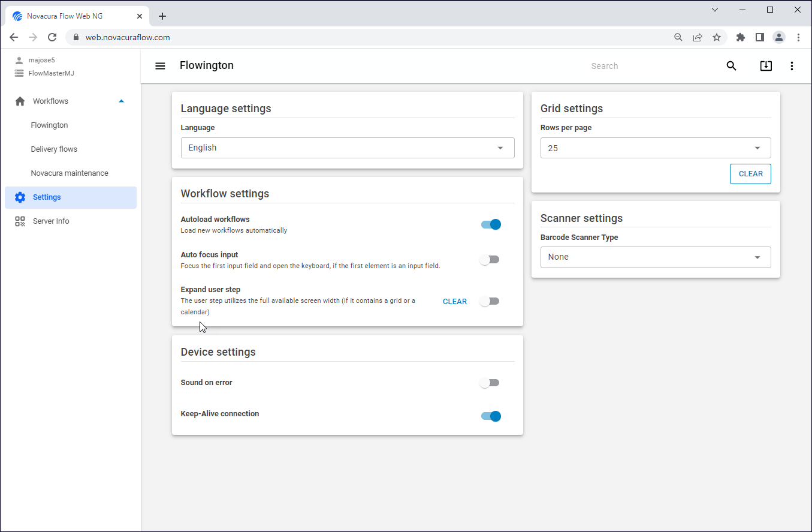Toggle the browser side panel icon
Image resolution: width=812 pixels, height=532 pixels.
(760, 37)
